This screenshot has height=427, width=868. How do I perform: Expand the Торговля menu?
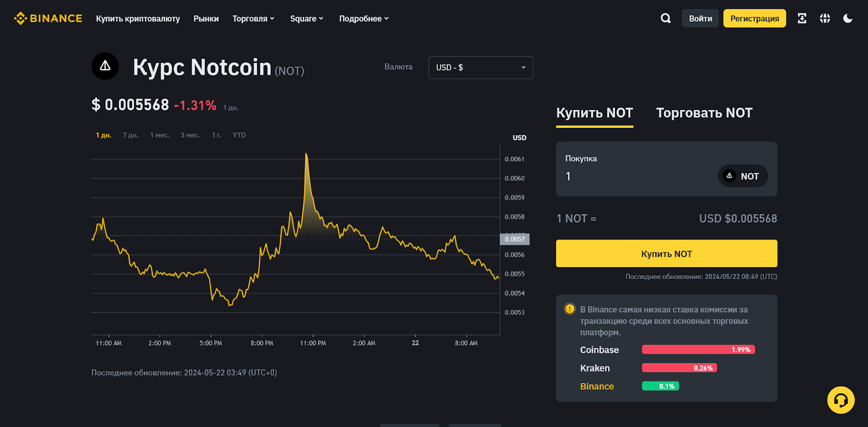click(253, 18)
